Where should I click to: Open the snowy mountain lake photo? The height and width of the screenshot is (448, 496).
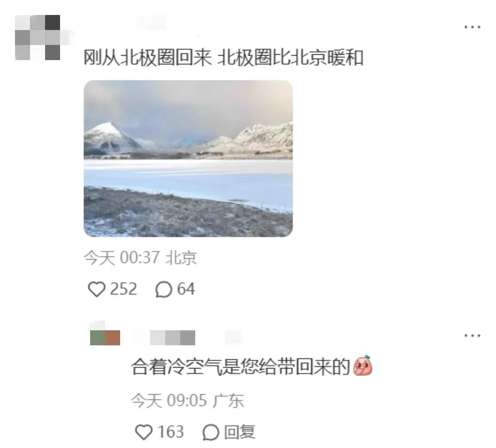[188, 158]
